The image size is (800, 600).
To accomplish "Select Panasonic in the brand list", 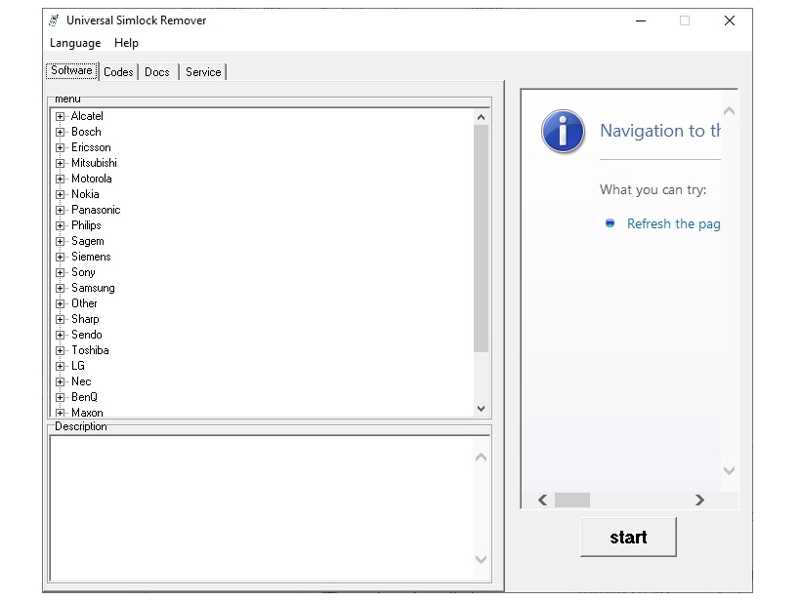I will tap(95, 210).
